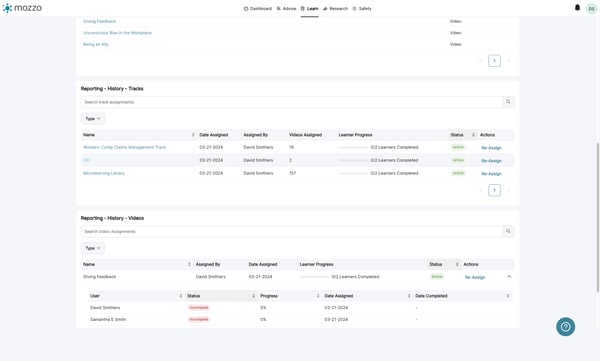600x361 pixels.
Task: Open the Advice tab
Action: 286,8
